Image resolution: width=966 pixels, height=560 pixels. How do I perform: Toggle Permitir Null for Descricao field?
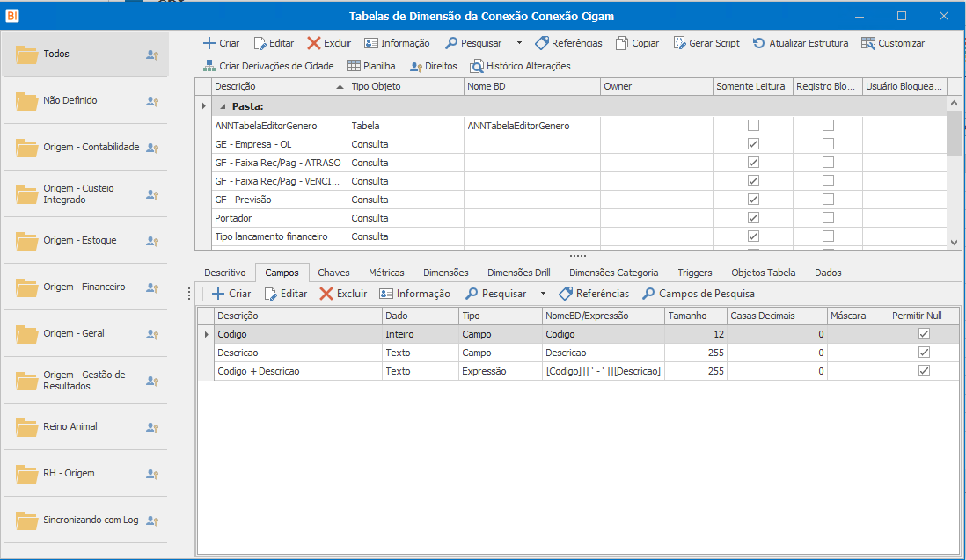coord(924,353)
